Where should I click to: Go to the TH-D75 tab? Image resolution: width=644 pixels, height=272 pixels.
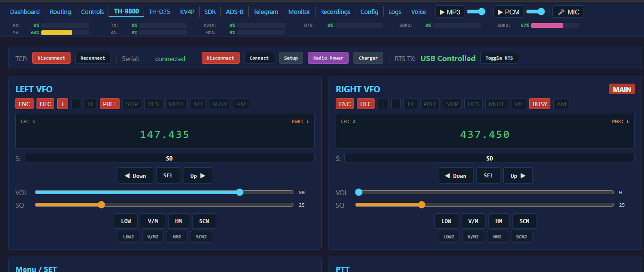pos(159,12)
